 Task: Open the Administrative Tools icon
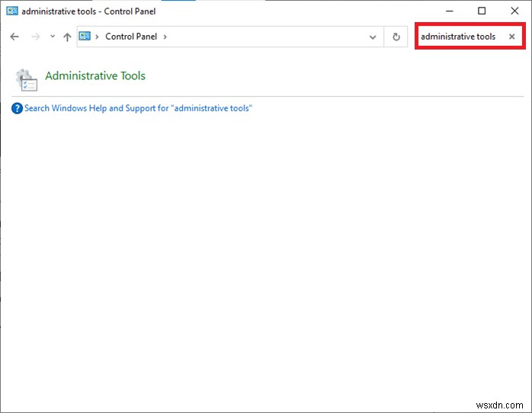[x=26, y=80]
